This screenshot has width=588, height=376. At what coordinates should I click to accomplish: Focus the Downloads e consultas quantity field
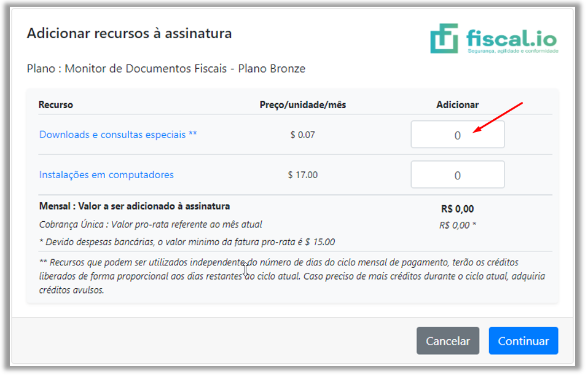457,135
